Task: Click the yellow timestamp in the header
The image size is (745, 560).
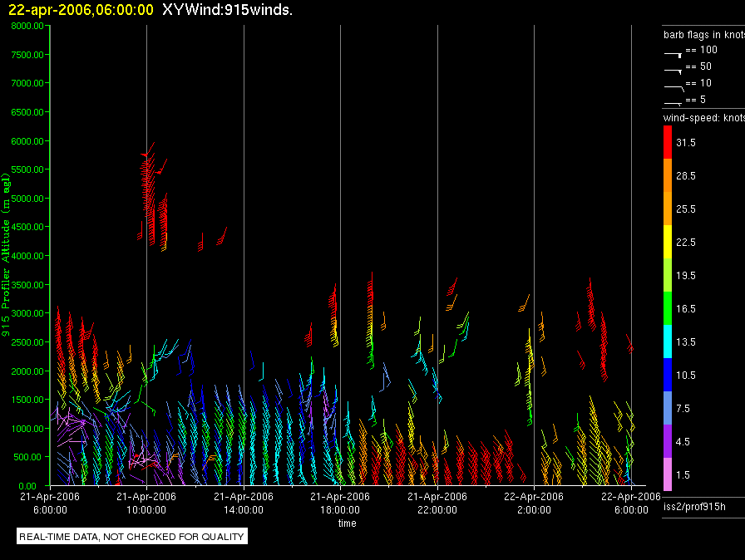Action: 81,10
